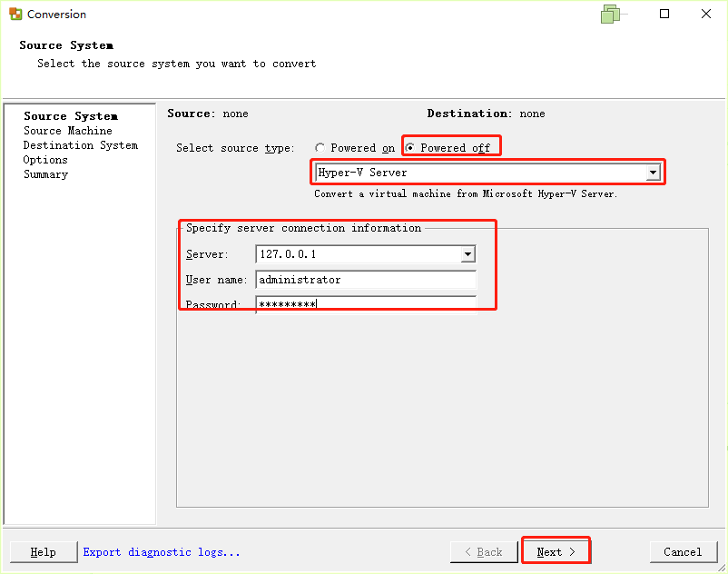This screenshot has width=728, height=574.
Task: Click the 'Convert a virtual machine from Microsoft Hyper-V Server.' description
Action: [466, 193]
